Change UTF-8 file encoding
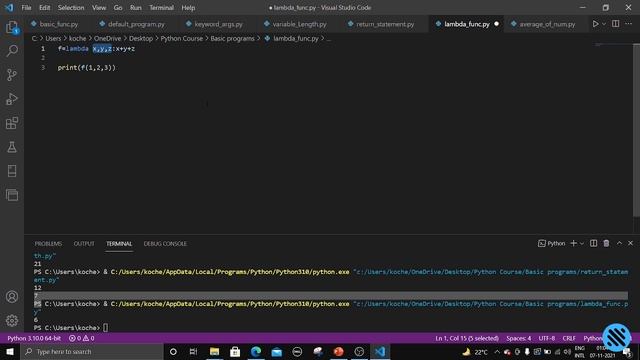Screen dimensions: 640x360 [x=547, y=338]
